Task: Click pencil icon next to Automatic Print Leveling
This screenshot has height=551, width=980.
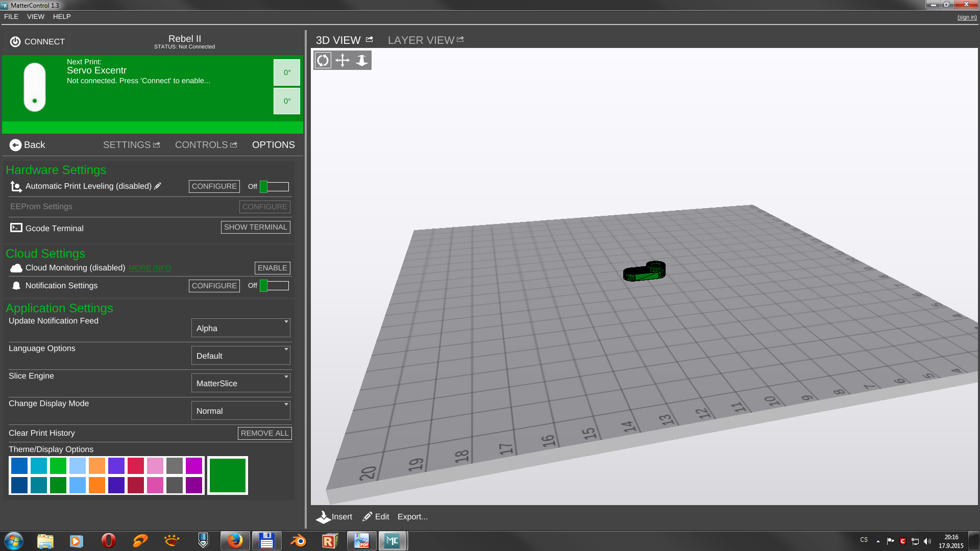Action: (158, 186)
